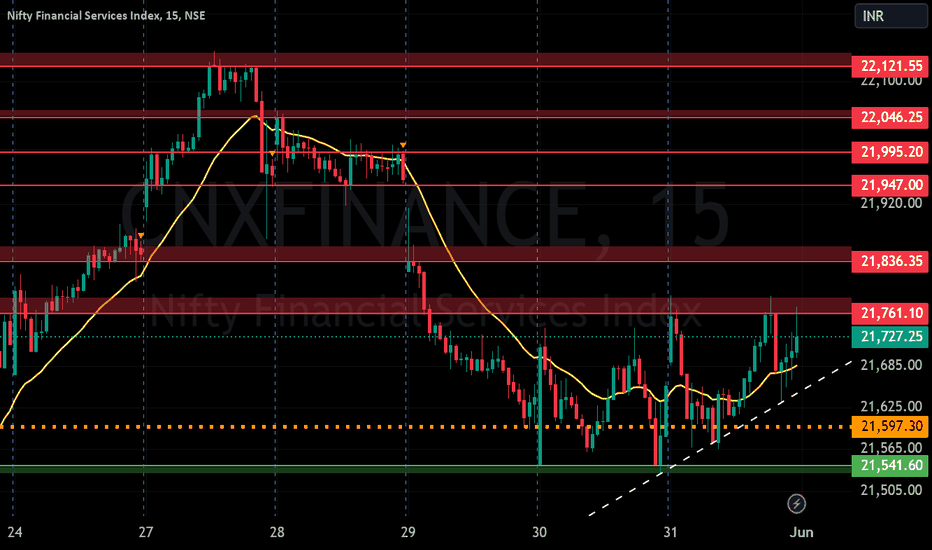Select the 21,947.00 red price label
932x550 pixels.
point(890,186)
